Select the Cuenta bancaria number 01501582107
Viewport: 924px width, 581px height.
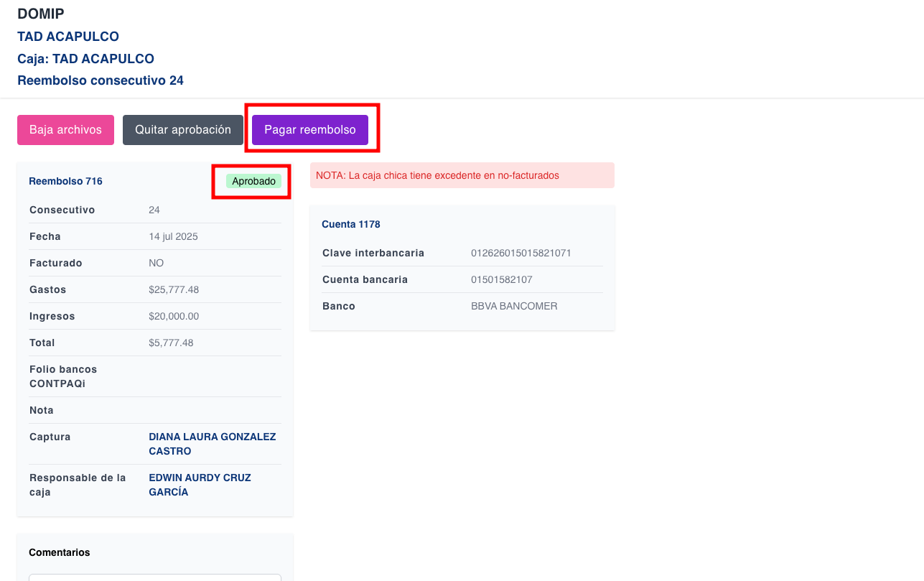click(x=501, y=280)
